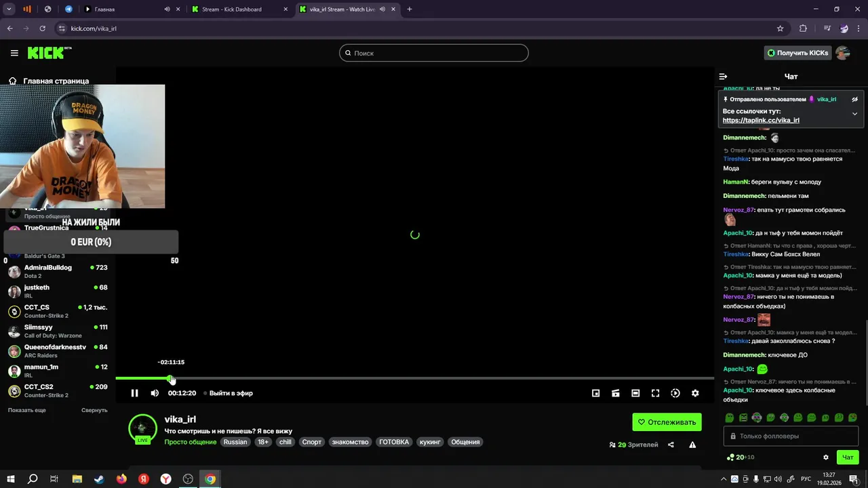Viewport: 868px width, 488px height.
Task: Enter fullscreen mode in player
Action: [x=655, y=393]
